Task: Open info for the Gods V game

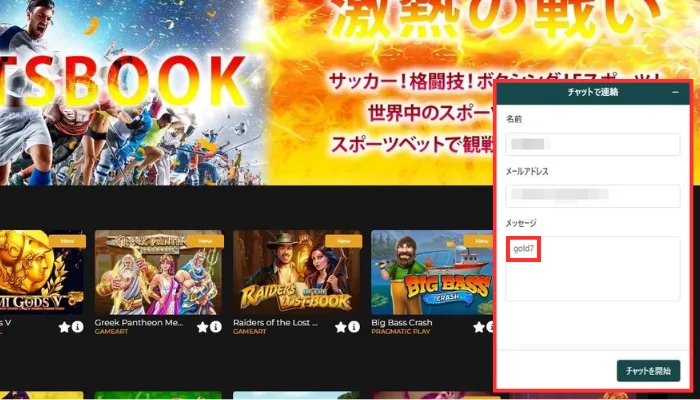Action: (78, 327)
